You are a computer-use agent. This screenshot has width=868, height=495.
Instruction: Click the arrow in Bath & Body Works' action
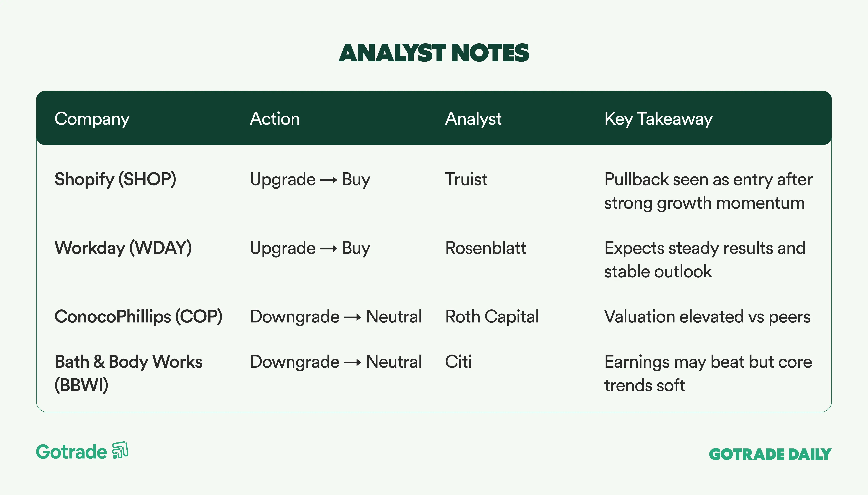(x=352, y=362)
